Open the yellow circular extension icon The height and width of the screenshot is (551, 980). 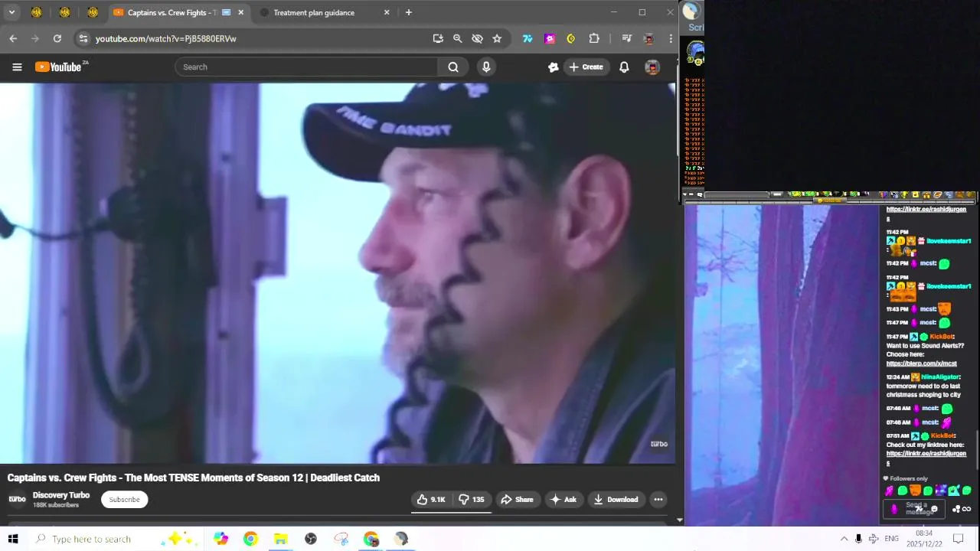(571, 38)
